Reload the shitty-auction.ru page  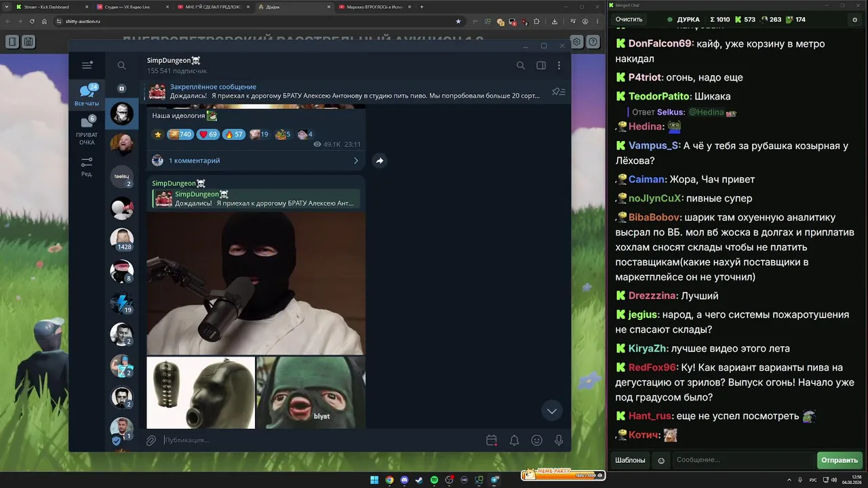(33, 21)
